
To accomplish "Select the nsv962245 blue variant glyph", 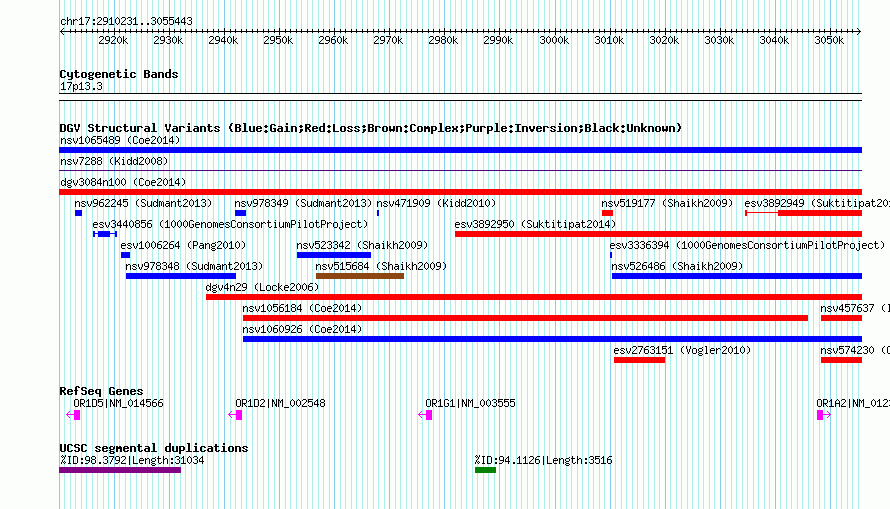I will pos(78,213).
